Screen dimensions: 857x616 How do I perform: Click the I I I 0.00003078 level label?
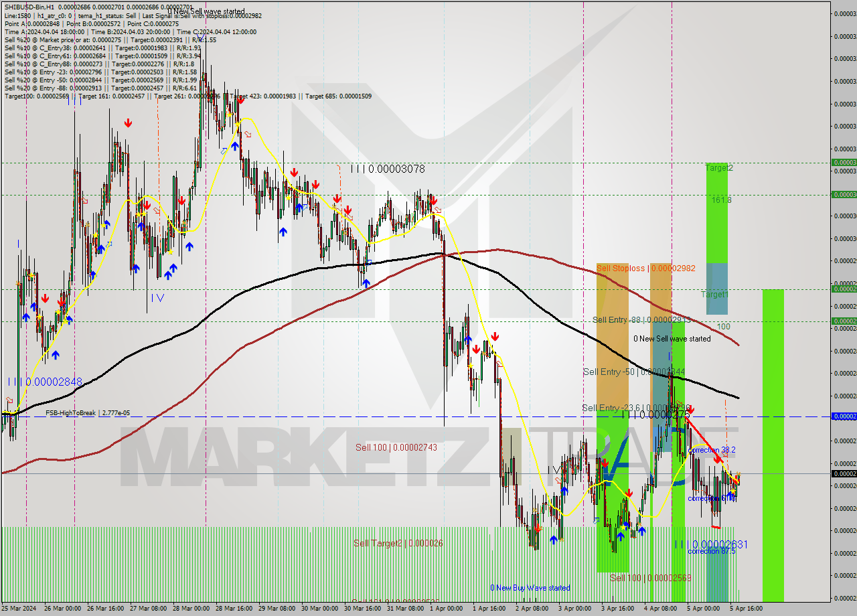pos(388,169)
